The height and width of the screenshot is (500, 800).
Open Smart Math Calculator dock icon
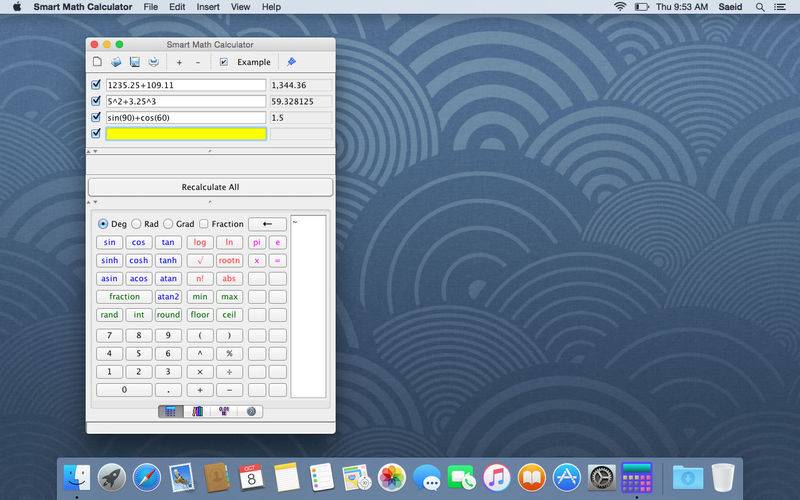pyautogui.click(x=636, y=478)
